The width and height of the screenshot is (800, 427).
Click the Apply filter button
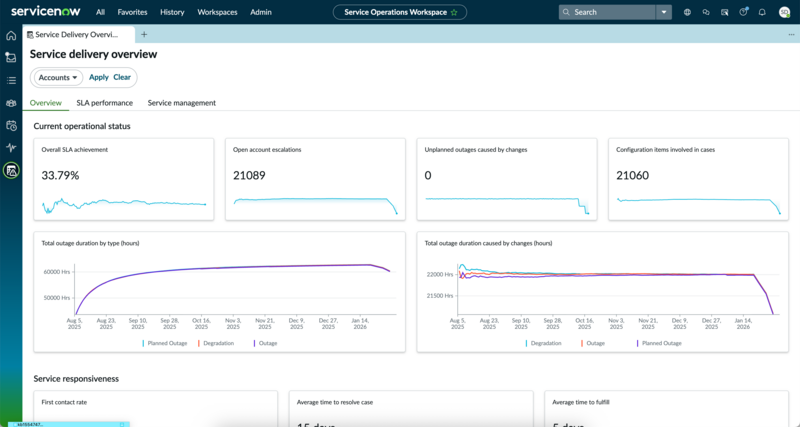[x=98, y=77]
